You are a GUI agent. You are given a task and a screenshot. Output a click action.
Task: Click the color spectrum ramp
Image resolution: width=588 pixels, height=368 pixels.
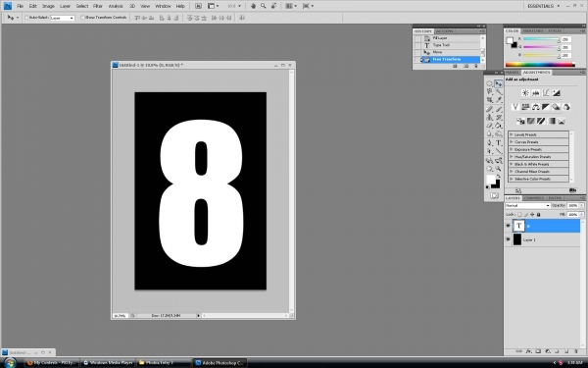[x=540, y=65]
